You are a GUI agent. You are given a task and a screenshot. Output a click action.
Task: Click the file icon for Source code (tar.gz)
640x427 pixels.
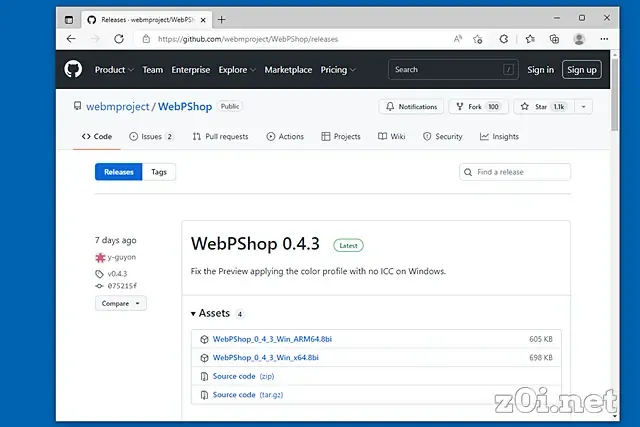[x=204, y=395]
